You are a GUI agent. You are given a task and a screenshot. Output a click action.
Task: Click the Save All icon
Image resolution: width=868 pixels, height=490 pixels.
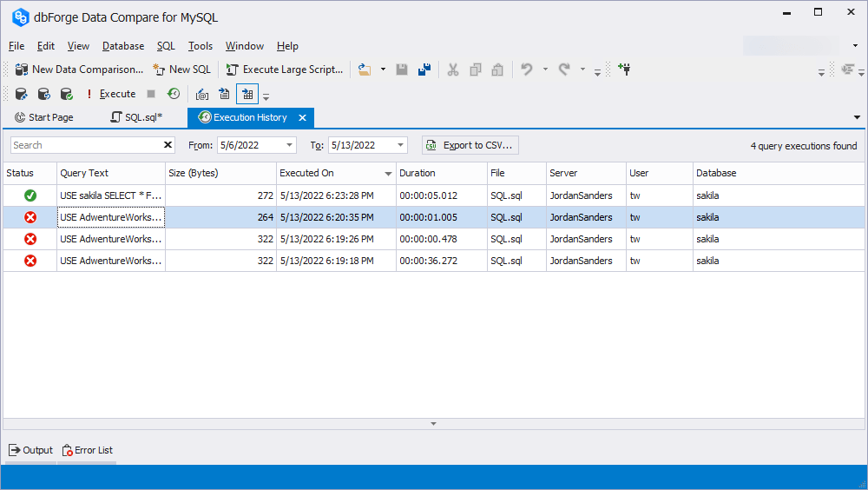424,70
